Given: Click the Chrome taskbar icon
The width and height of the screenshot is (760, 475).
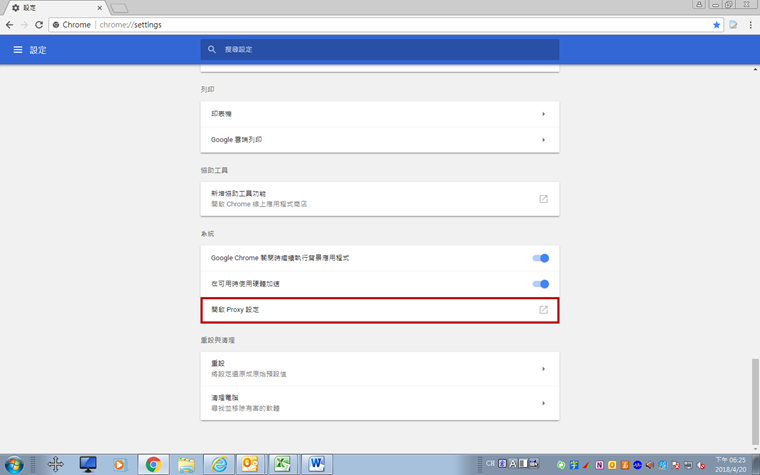Looking at the screenshot, I should pos(153,464).
